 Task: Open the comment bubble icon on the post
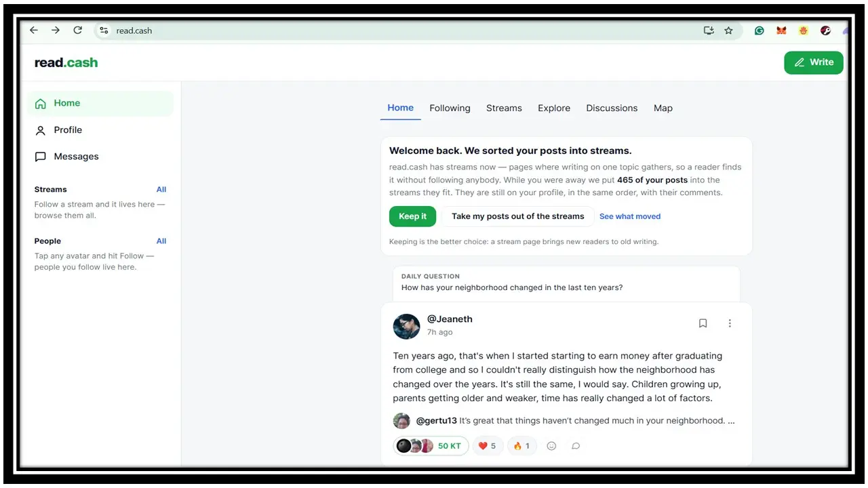[x=576, y=446]
